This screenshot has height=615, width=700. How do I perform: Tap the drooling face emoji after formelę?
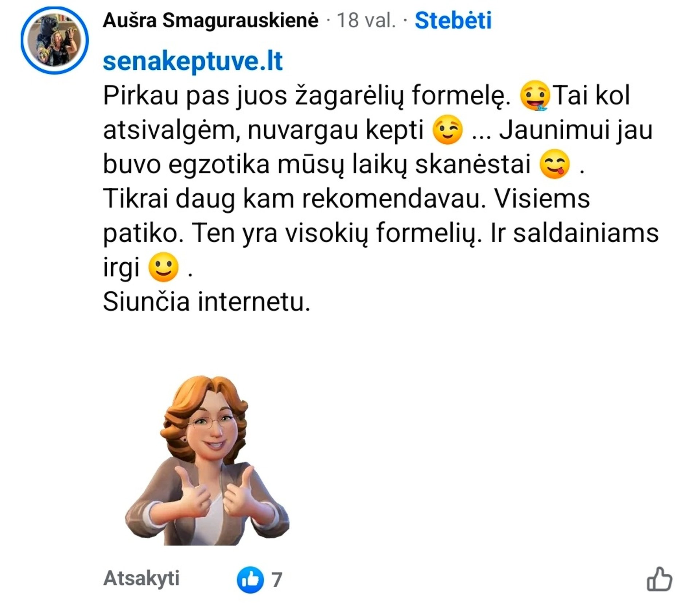coord(535,96)
